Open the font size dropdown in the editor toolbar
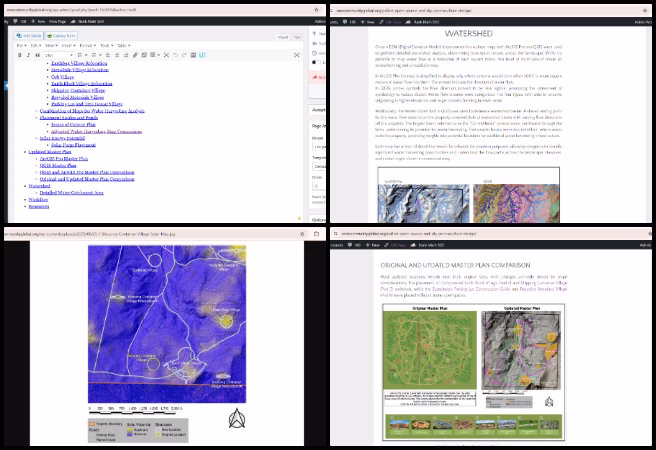The image size is (656, 450). pyautogui.click(x=59, y=55)
